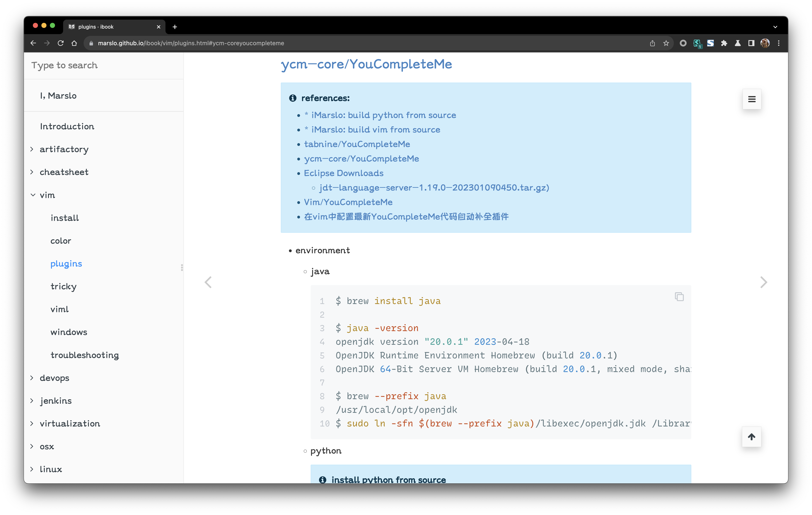Select the troubleshooting sidebar item

tap(85, 355)
